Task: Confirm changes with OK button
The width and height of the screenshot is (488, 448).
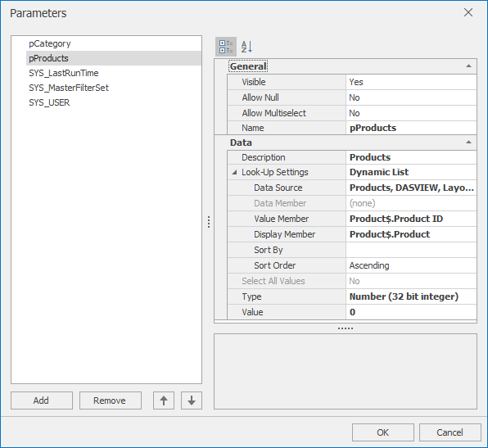Action: pos(383,432)
